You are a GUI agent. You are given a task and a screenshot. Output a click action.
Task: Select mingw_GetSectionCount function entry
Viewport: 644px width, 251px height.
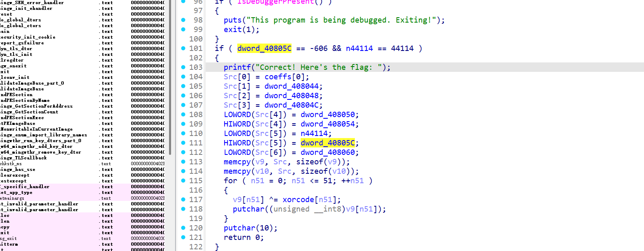point(30,112)
